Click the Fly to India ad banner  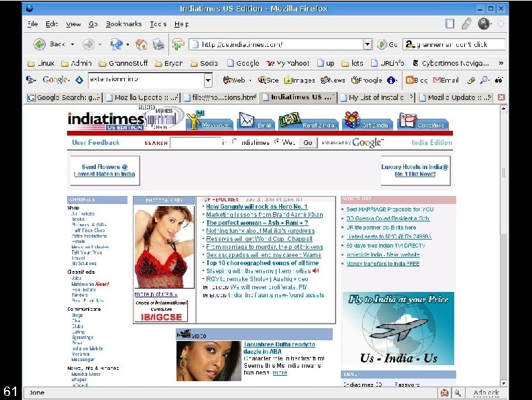(x=398, y=328)
